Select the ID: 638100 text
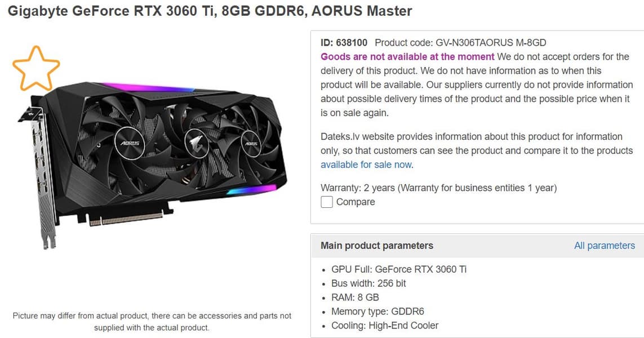Screen dimensions: 644x338 [x=344, y=43]
